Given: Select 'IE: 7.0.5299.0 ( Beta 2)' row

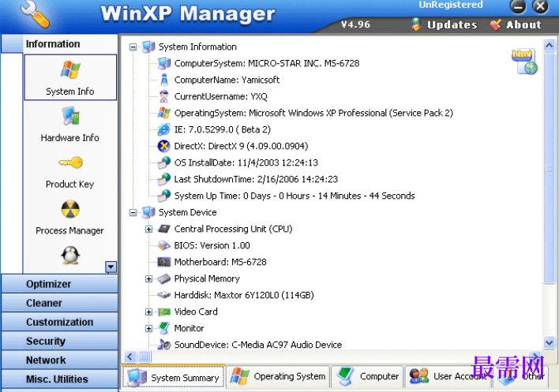Looking at the screenshot, I should pos(223,129).
